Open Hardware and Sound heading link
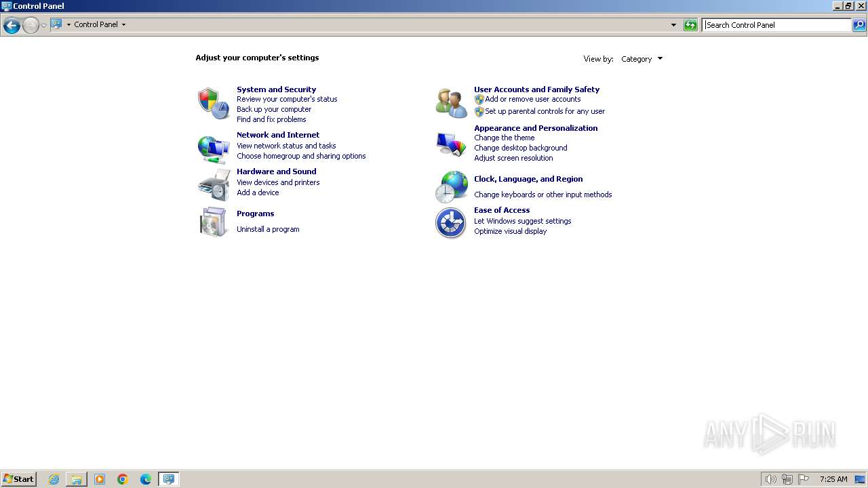 click(x=277, y=171)
